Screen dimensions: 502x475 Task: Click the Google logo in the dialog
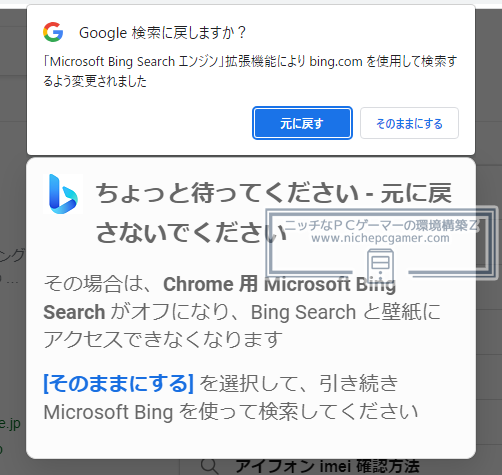pos(53,32)
